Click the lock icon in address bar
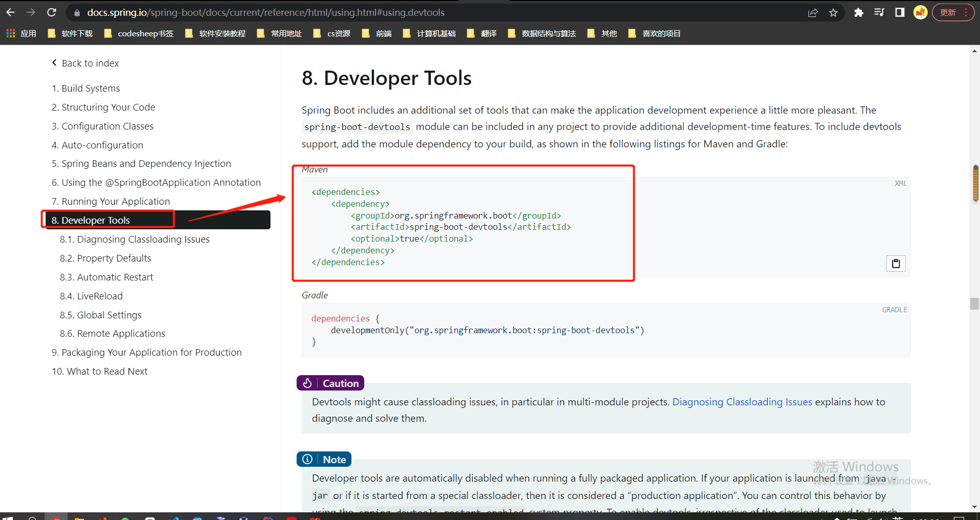This screenshot has width=980, height=520. 77,13
